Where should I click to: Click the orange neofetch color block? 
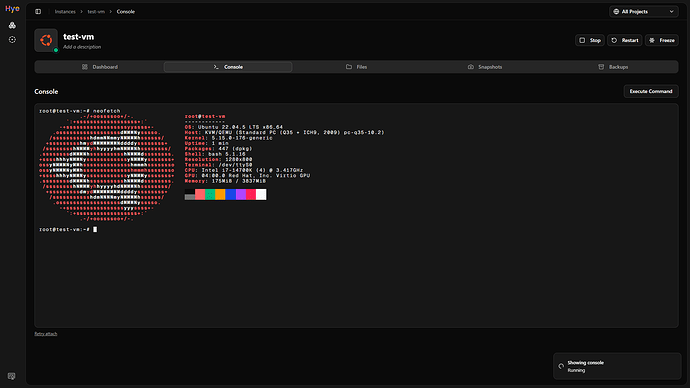click(x=220, y=194)
